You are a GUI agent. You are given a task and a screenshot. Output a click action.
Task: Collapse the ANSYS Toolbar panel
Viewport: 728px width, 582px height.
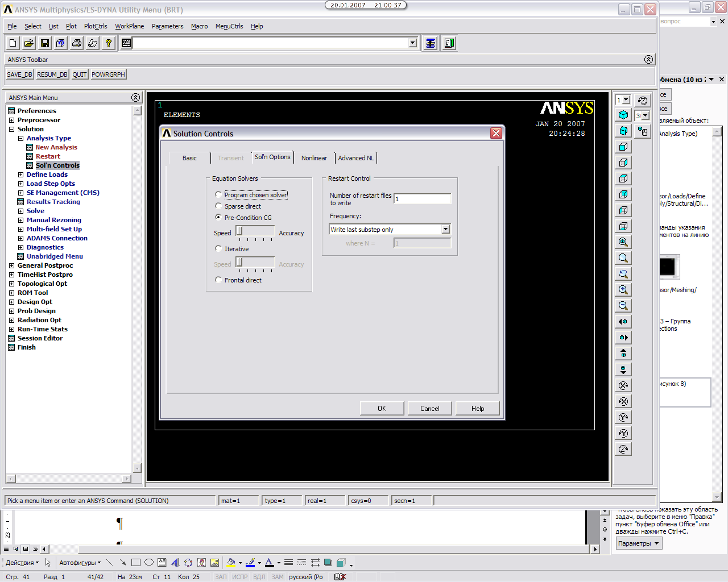click(x=648, y=60)
